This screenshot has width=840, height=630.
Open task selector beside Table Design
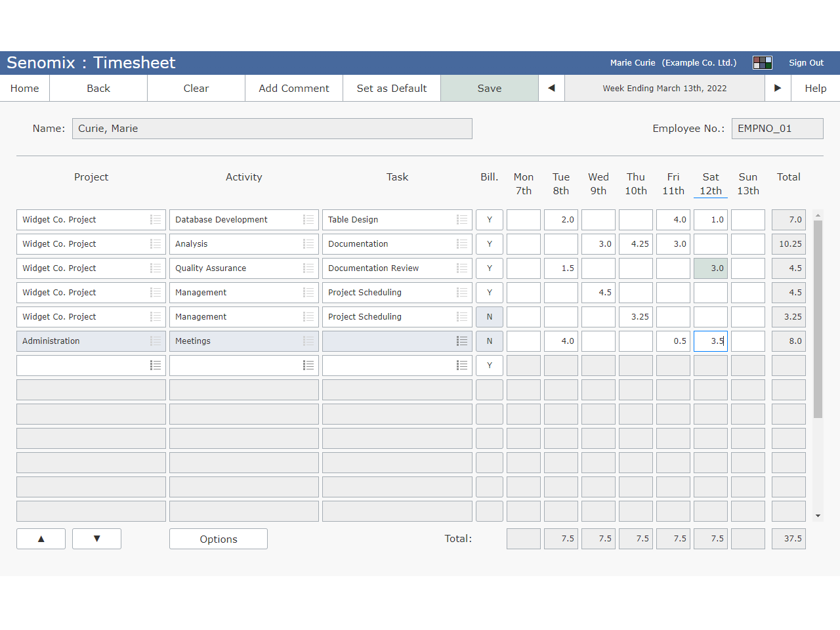(461, 219)
